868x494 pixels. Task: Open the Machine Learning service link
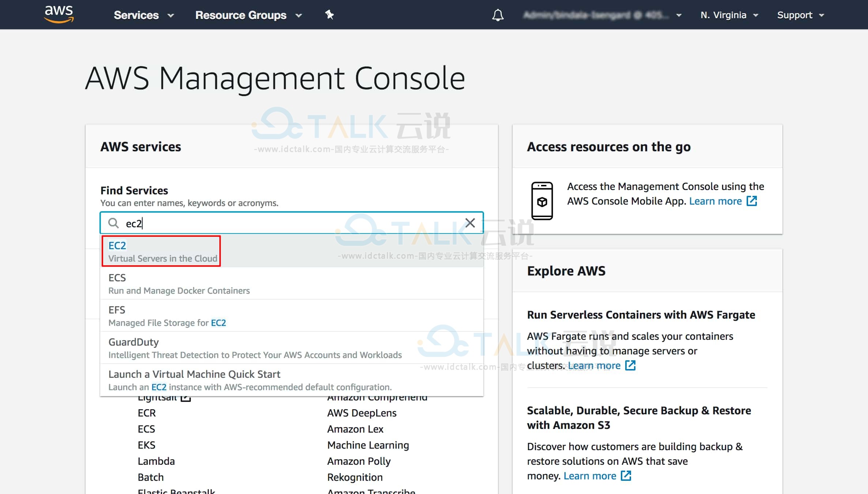click(x=368, y=445)
